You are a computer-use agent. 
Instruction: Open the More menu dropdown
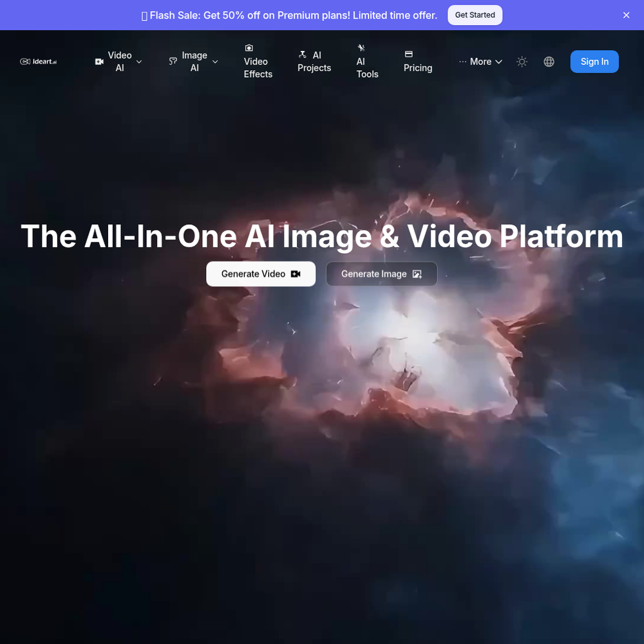pyautogui.click(x=480, y=62)
